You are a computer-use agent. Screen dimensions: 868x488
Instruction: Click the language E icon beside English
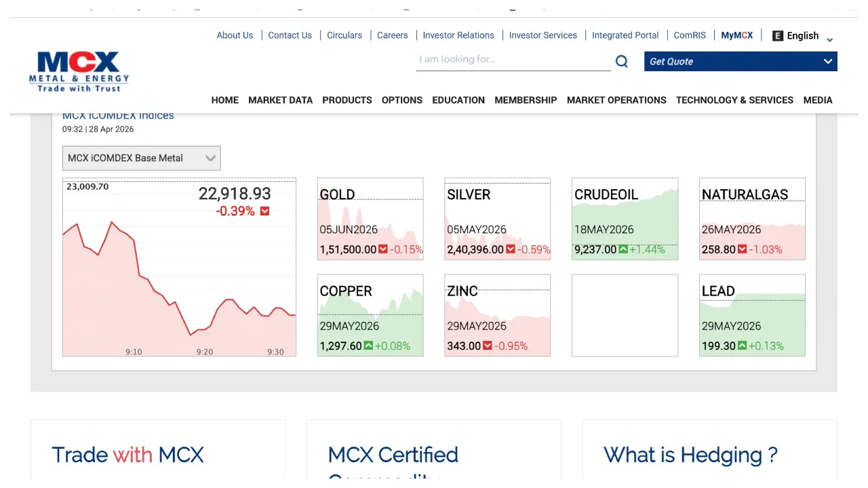click(778, 36)
